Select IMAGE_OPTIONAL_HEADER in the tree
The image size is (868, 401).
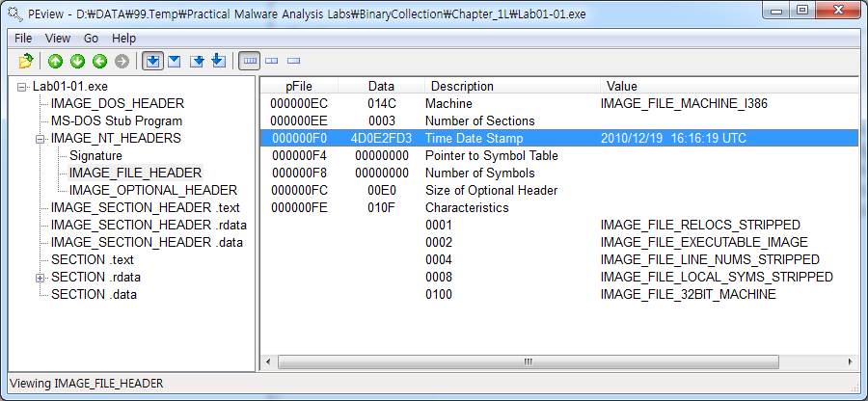pos(152,190)
